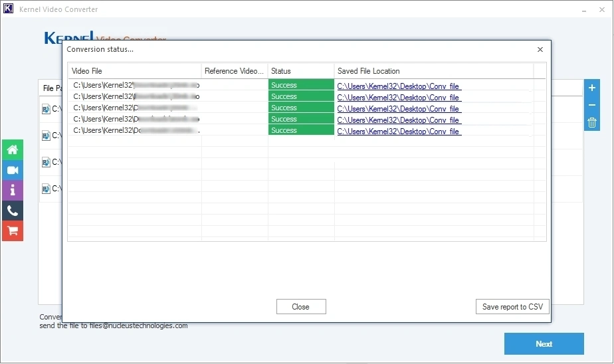
Task: Open third row saved file location link
Action: [x=399, y=109]
